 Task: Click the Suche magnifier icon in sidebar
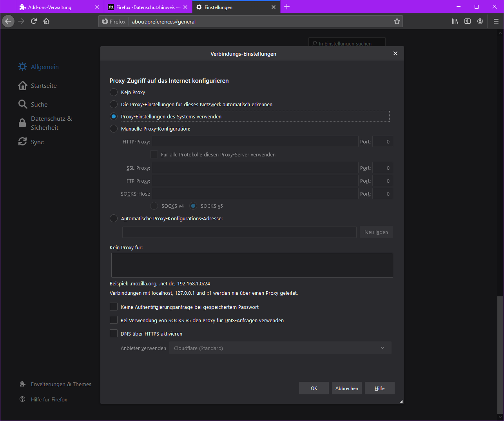[x=23, y=104]
